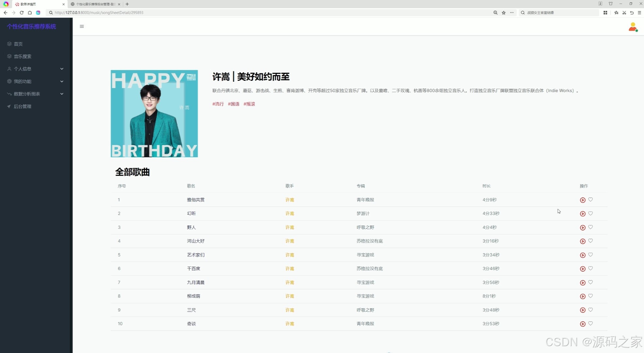Click the #流行 tag
The image size is (644, 353).
[218, 104]
